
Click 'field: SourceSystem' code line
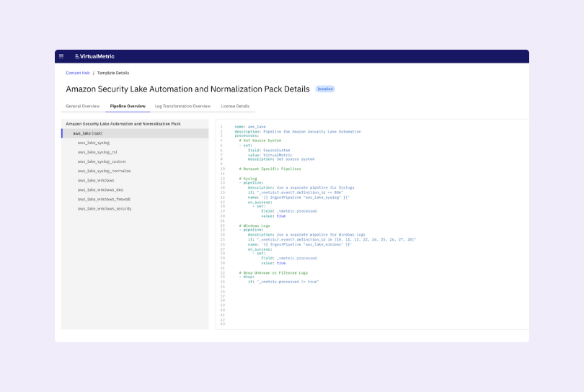269,151
